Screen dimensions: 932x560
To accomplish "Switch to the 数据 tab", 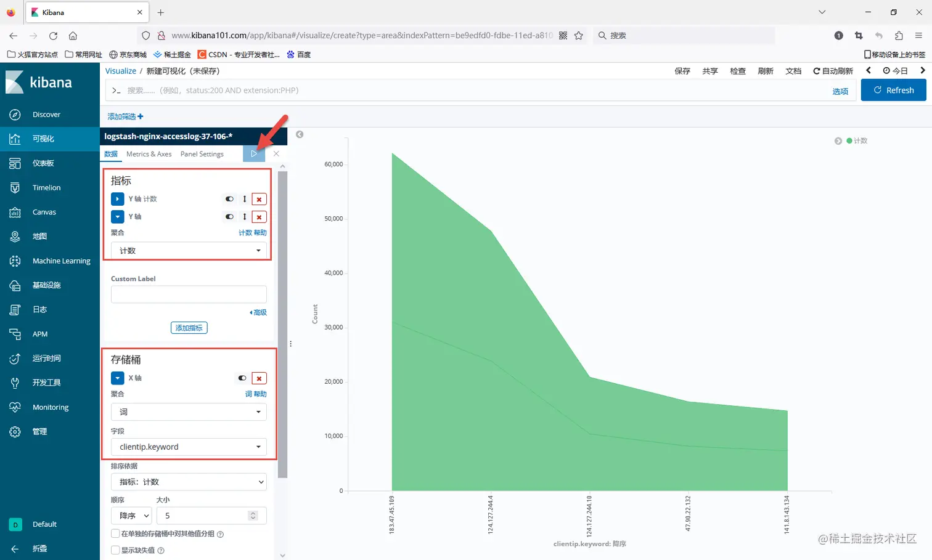I will (x=111, y=154).
